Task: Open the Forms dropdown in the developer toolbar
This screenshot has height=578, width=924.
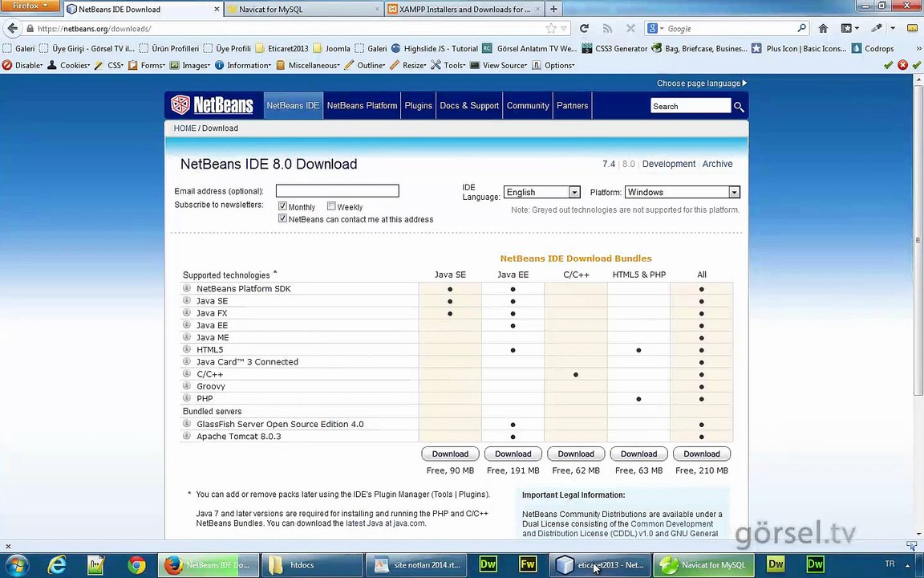Action: (x=148, y=66)
